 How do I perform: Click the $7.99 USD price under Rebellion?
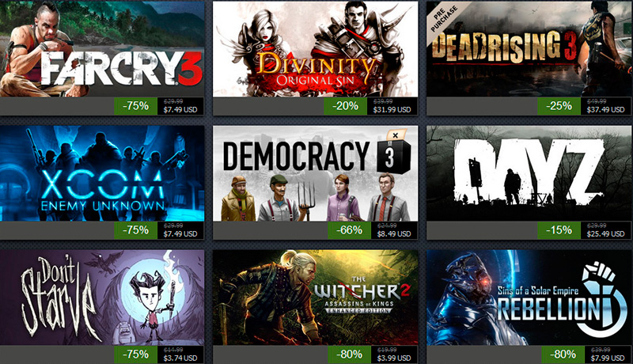pyautogui.click(x=608, y=358)
